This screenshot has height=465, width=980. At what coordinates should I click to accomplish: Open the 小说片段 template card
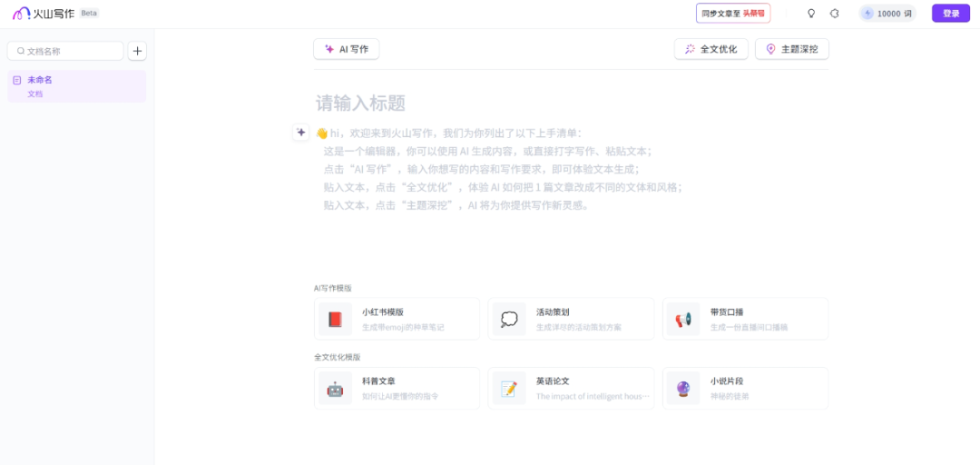click(745, 388)
